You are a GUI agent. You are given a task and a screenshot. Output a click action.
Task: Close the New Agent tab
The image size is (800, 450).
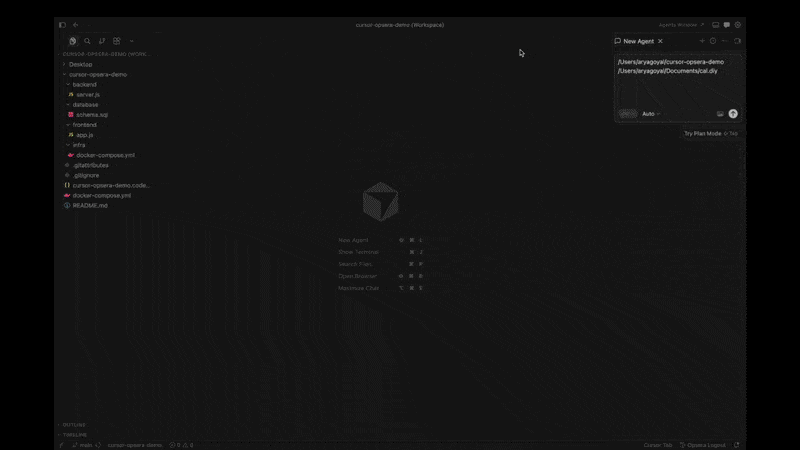point(660,41)
